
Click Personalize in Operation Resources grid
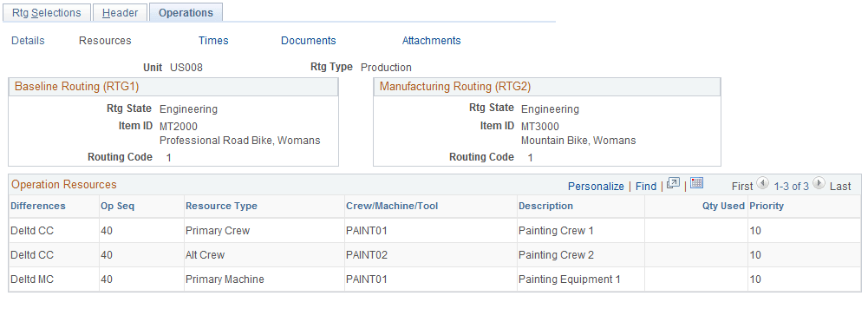[x=596, y=187]
